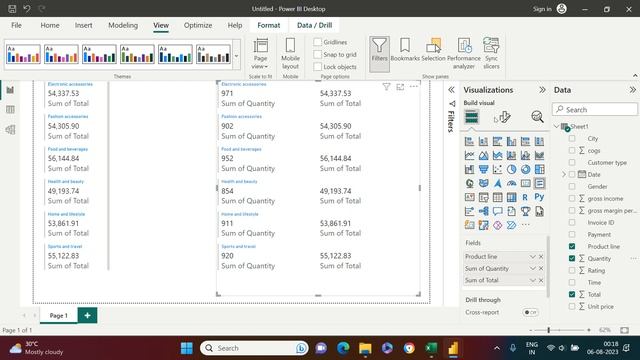Collapse the Data pane
The height and width of the screenshot is (360, 640).
tap(632, 90)
